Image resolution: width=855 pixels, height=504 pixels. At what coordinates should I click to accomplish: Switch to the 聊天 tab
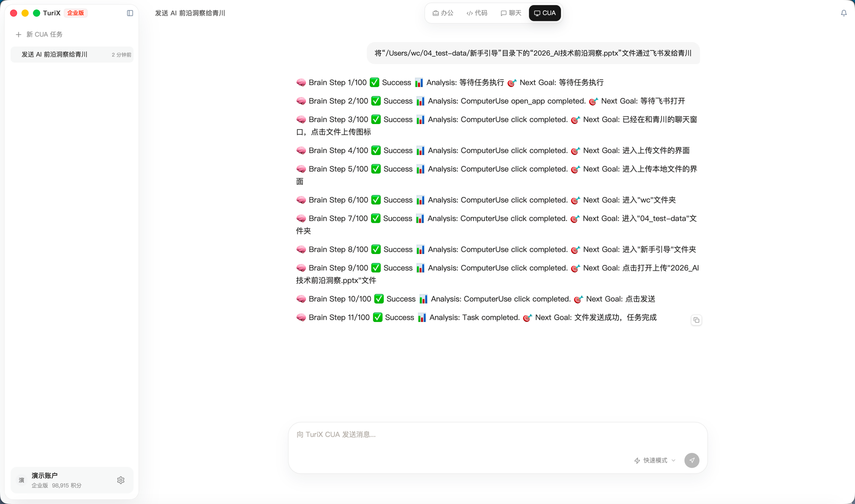coord(511,13)
